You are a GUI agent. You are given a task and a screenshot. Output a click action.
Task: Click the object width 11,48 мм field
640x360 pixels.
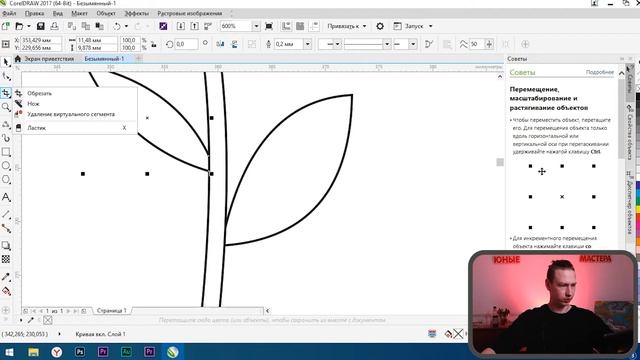pyautogui.click(x=97, y=40)
